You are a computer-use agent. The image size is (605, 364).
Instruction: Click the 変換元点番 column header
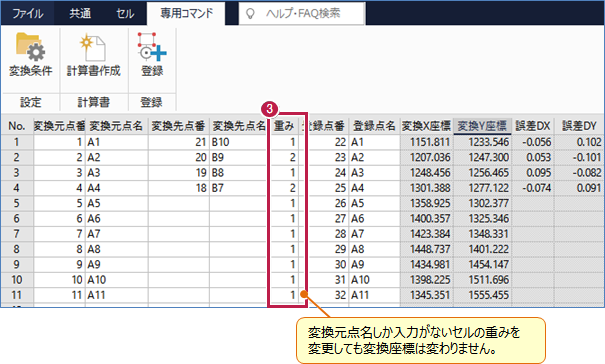[x=59, y=126]
